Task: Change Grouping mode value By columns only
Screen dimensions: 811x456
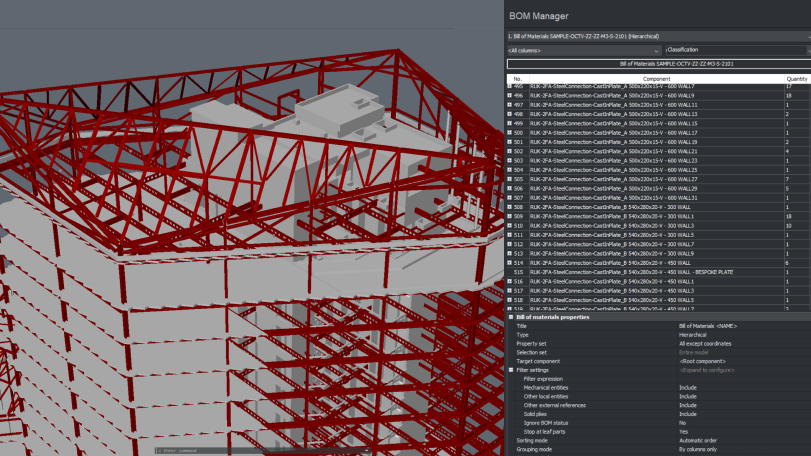Action: 698,449
